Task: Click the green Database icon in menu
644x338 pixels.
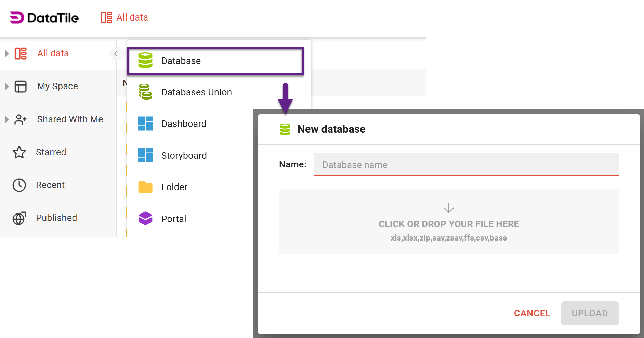Action: (145, 60)
